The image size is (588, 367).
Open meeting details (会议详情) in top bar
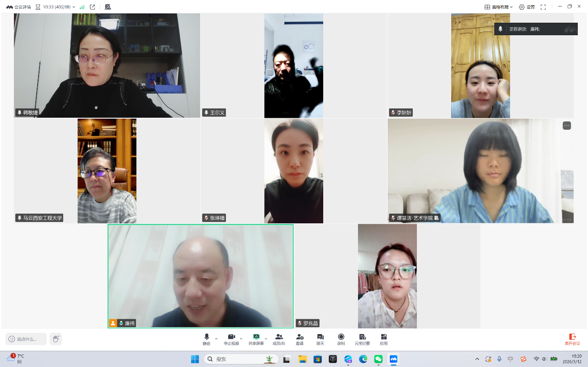tap(19, 7)
